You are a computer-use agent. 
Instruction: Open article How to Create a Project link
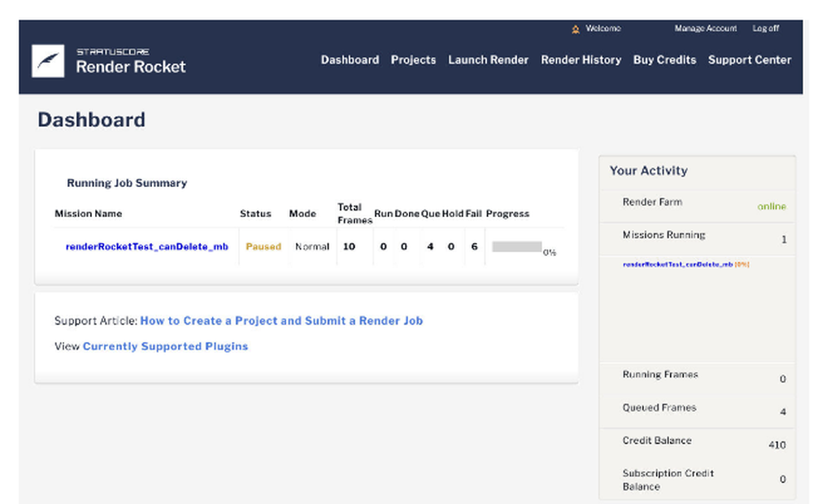pos(281,321)
